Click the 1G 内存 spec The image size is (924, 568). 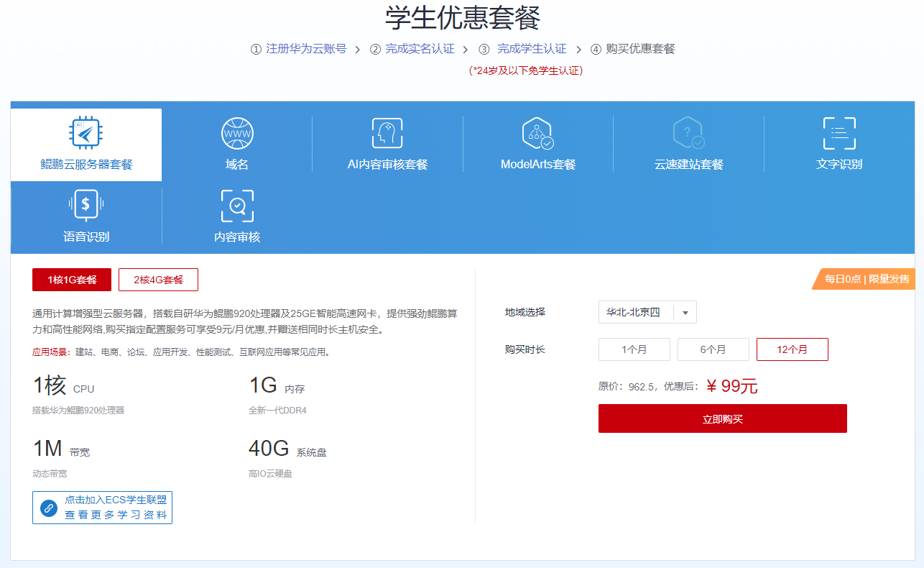pyautogui.click(x=277, y=386)
